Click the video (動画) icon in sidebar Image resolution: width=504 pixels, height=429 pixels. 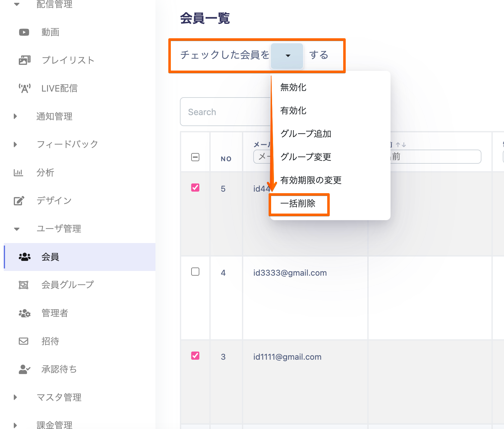coord(24,32)
